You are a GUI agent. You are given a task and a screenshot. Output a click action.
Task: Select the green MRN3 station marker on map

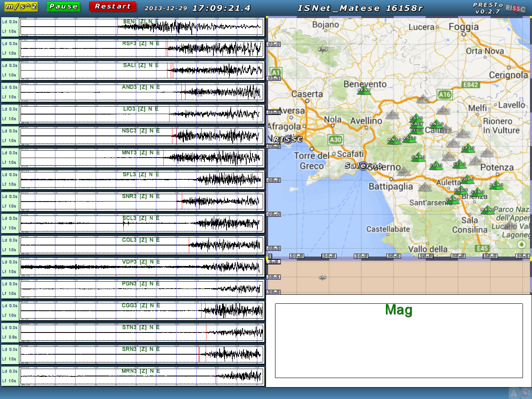[x=488, y=210]
